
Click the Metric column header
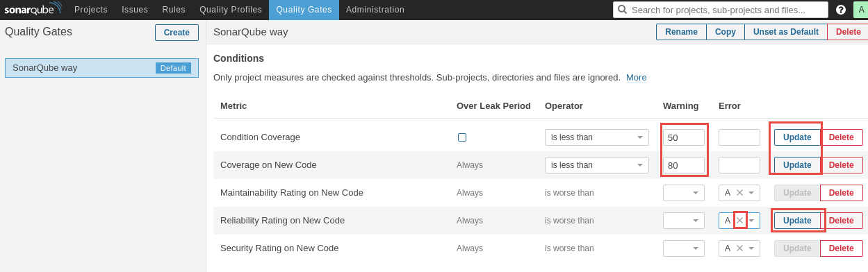tap(234, 106)
